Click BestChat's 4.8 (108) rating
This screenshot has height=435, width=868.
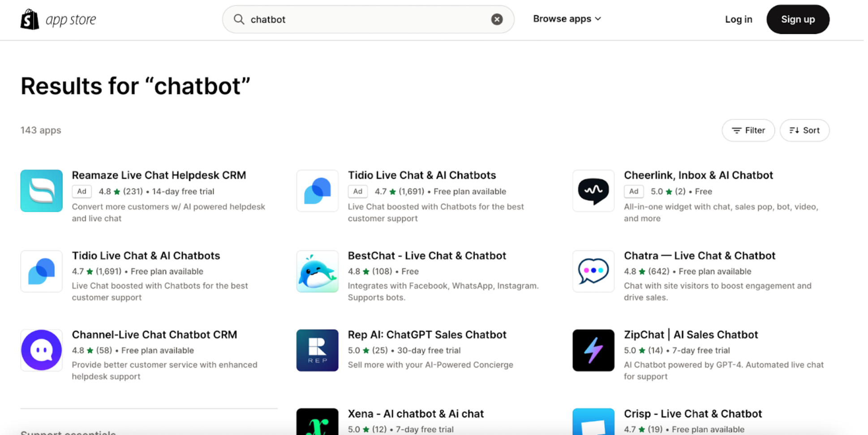370,272
